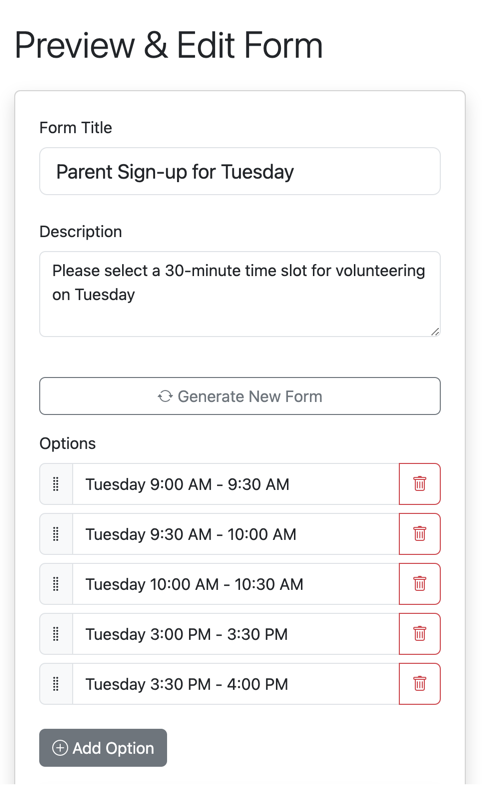Edit the Tuesday 10:00 AM - 10:30 AM text

[236, 584]
